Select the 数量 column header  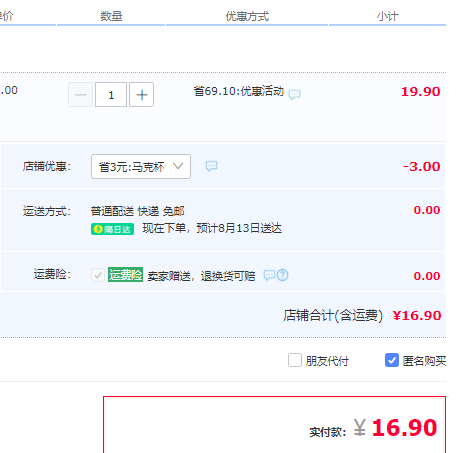click(x=111, y=16)
